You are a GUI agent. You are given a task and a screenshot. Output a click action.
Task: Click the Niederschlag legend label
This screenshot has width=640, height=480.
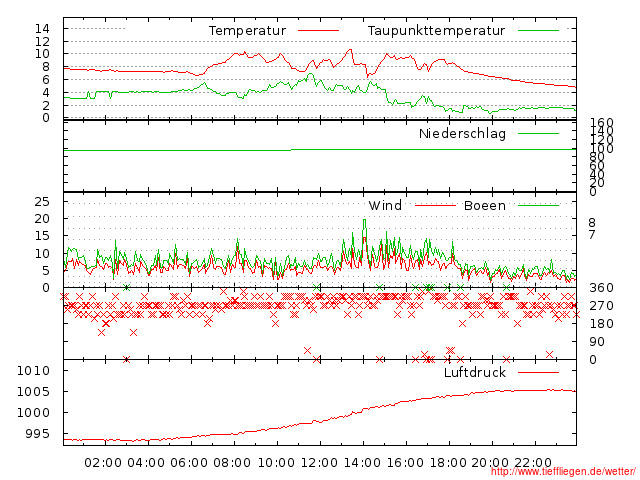[462, 133]
